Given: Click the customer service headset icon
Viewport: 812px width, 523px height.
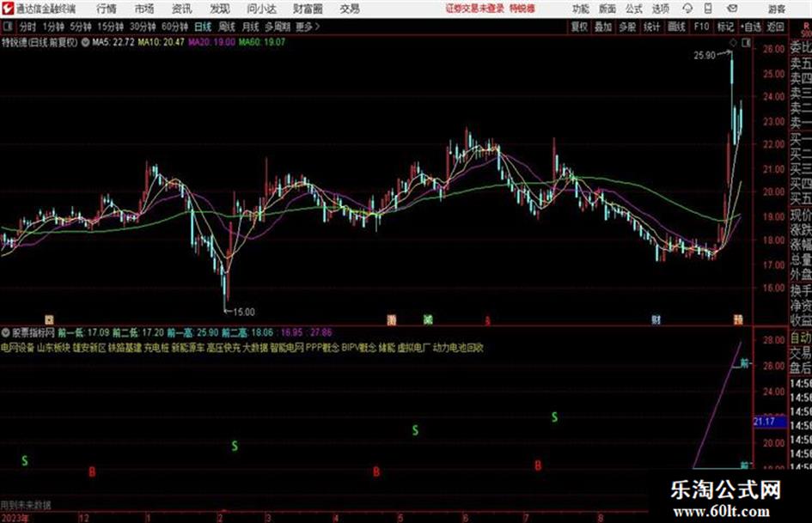Looking at the screenshot, I should click(x=687, y=9).
